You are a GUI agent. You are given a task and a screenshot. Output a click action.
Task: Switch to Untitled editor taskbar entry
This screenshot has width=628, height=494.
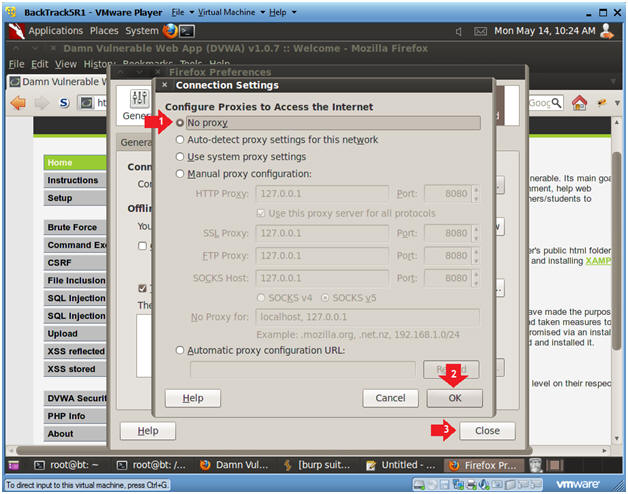(401, 465)
